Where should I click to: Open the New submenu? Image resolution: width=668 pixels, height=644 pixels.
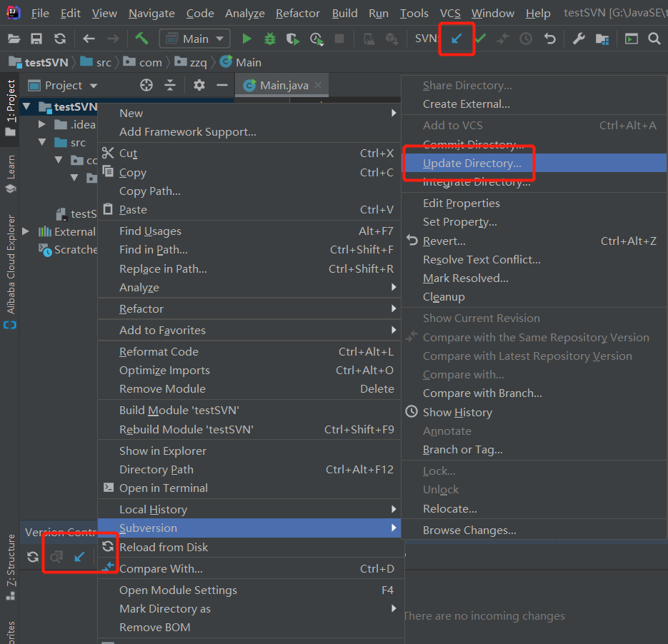[249, 114]
